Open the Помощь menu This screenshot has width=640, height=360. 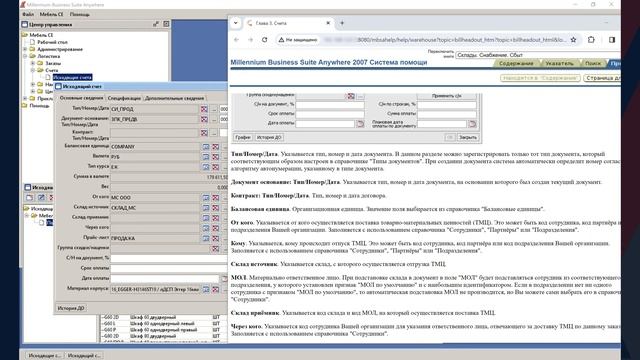80,14
